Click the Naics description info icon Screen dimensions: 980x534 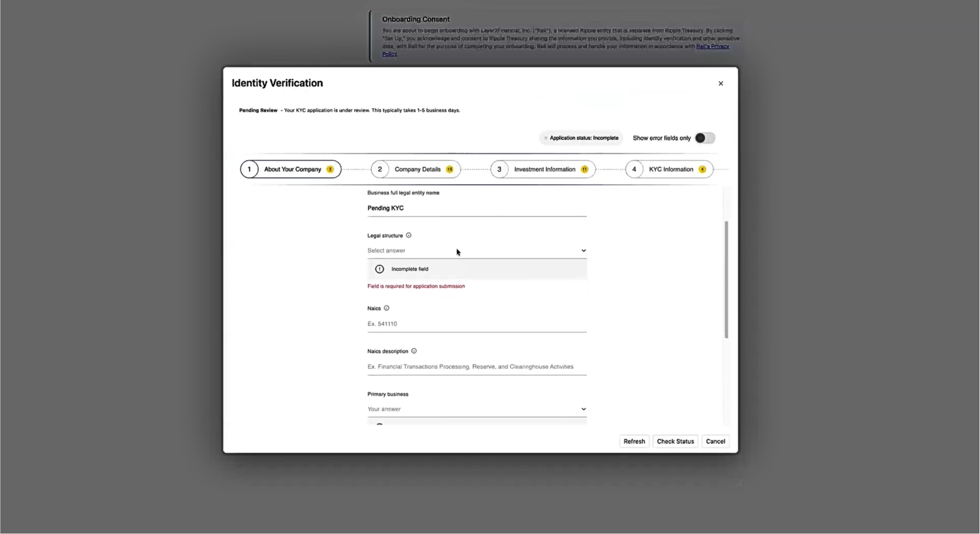coord(414,351)
